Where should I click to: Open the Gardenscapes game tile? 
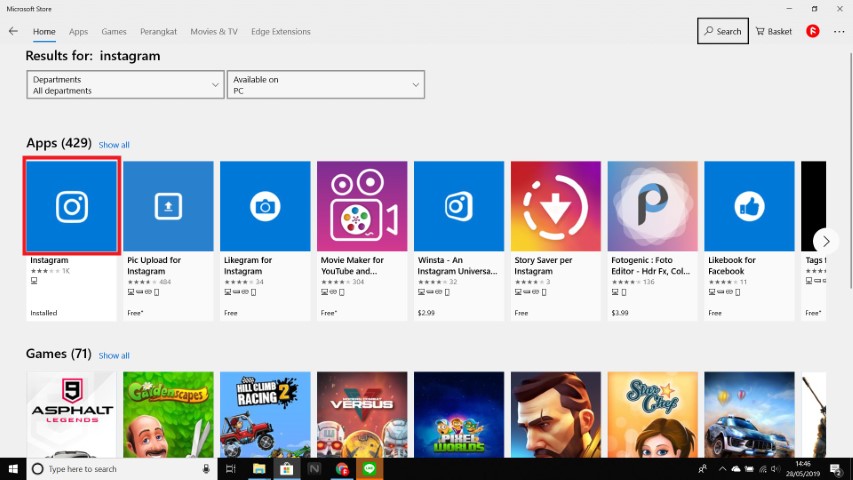pyautogui.click(x=168, y=414)
